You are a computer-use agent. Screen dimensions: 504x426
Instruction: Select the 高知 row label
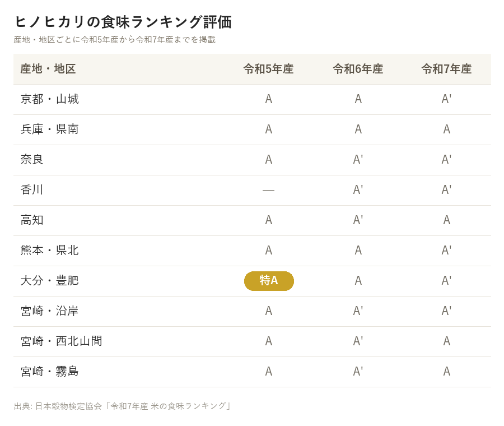coord(32,220)
